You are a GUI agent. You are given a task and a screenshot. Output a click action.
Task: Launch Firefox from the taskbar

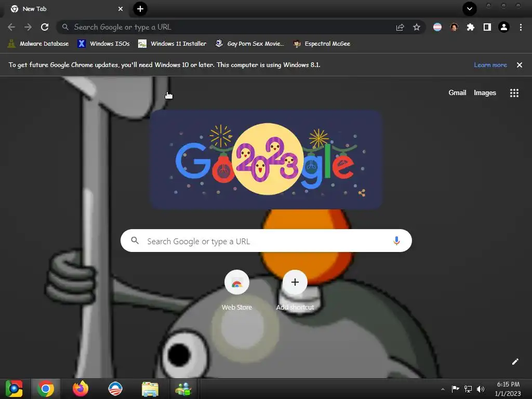(81, 389)
